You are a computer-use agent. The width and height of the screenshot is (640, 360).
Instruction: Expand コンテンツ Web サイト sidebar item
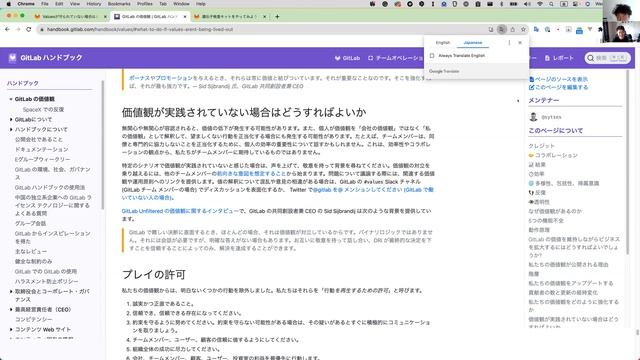coord(11,329)
